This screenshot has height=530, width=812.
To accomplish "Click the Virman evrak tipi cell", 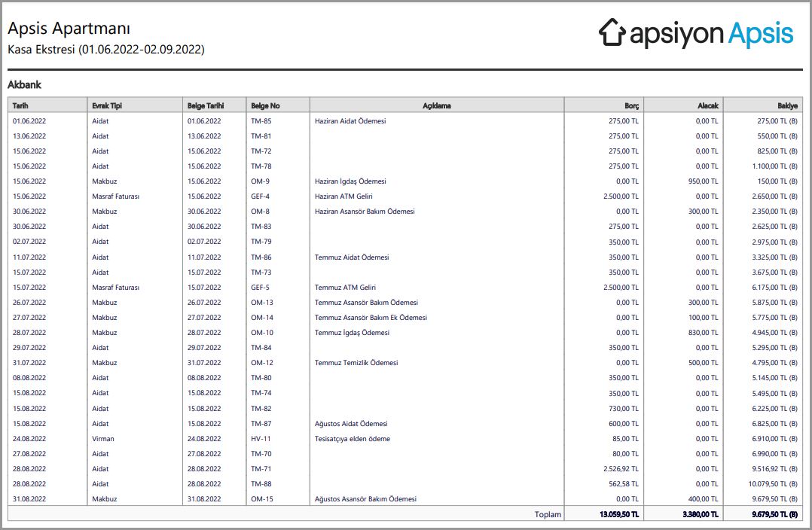I will pos(103,438).
